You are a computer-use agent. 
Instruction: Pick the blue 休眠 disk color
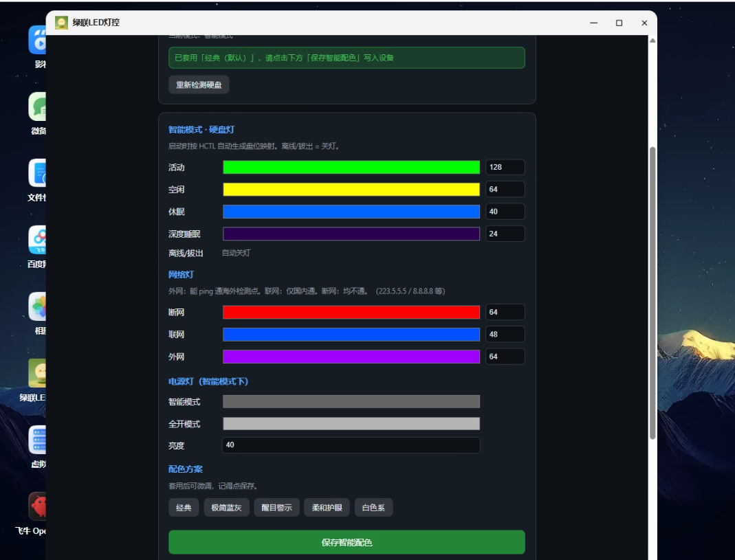351,212
